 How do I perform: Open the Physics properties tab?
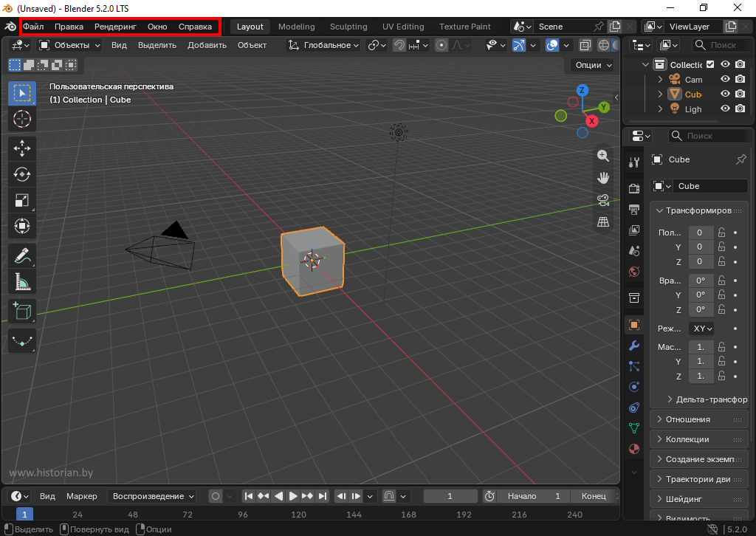pos(634,387)
